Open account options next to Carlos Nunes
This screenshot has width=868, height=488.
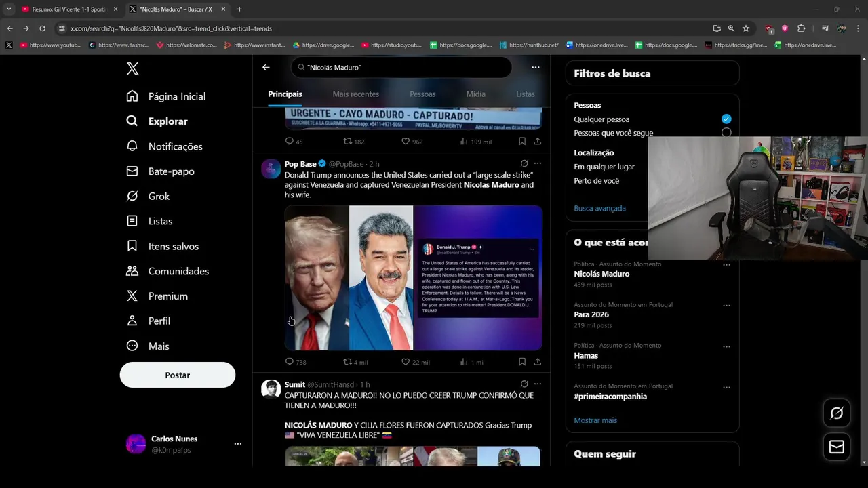click(237, 444)
